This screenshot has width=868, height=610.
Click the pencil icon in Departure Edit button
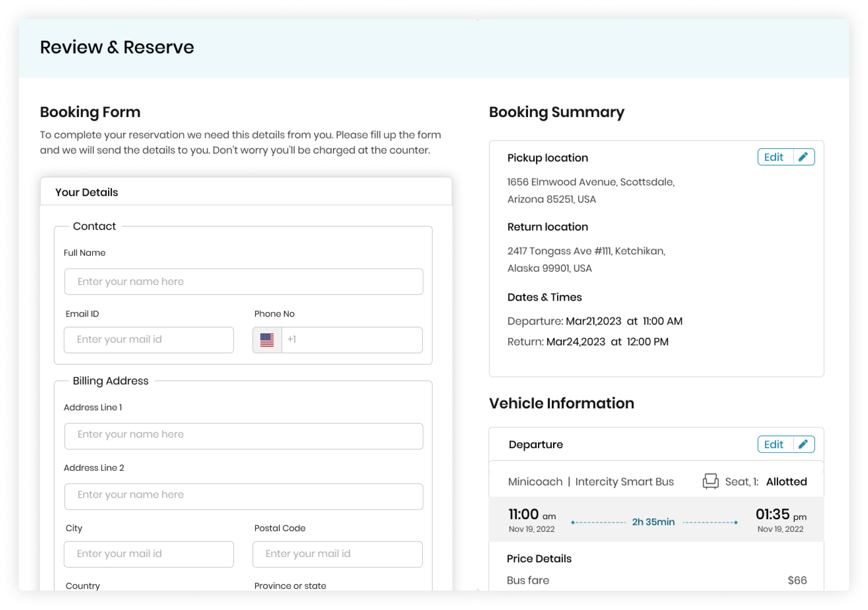tap(803, 444)
